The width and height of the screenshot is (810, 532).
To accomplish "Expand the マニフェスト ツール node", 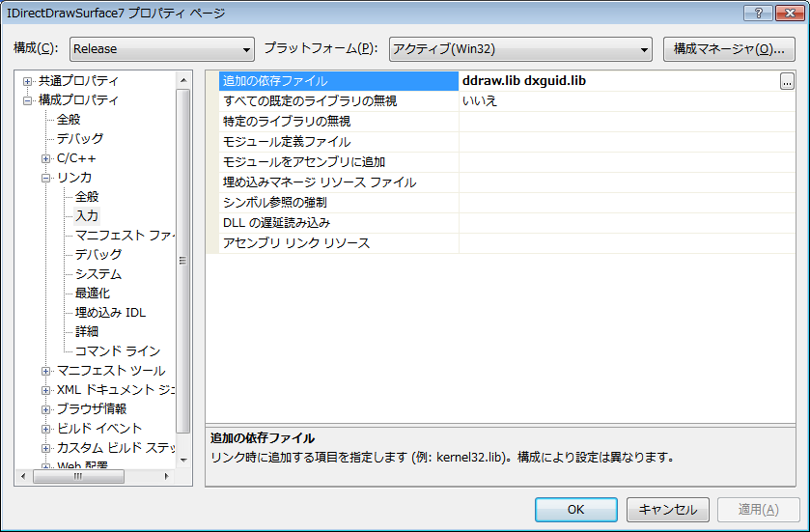I will 46,371.
